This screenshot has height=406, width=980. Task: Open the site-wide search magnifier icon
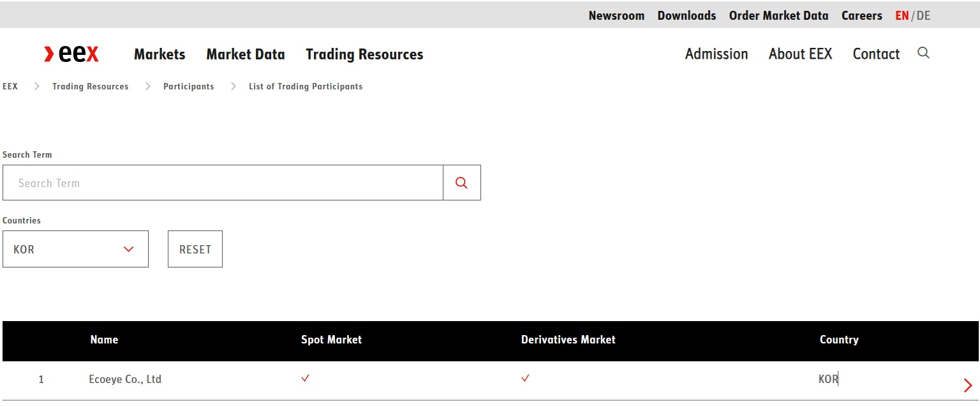point(923,54)
